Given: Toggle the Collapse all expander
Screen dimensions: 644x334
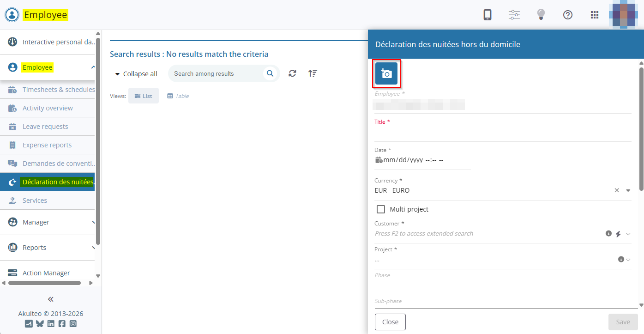Looking at the screenshot, I should point(136,74).
